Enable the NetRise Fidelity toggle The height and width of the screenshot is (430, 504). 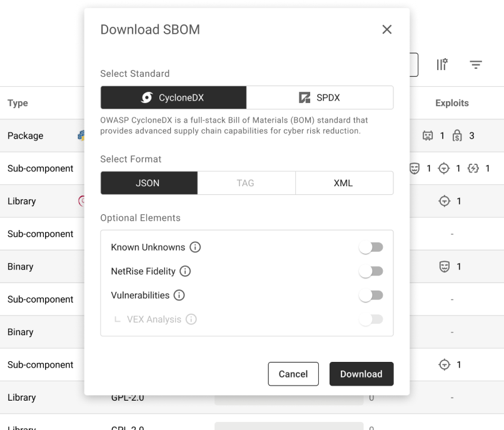371,271
